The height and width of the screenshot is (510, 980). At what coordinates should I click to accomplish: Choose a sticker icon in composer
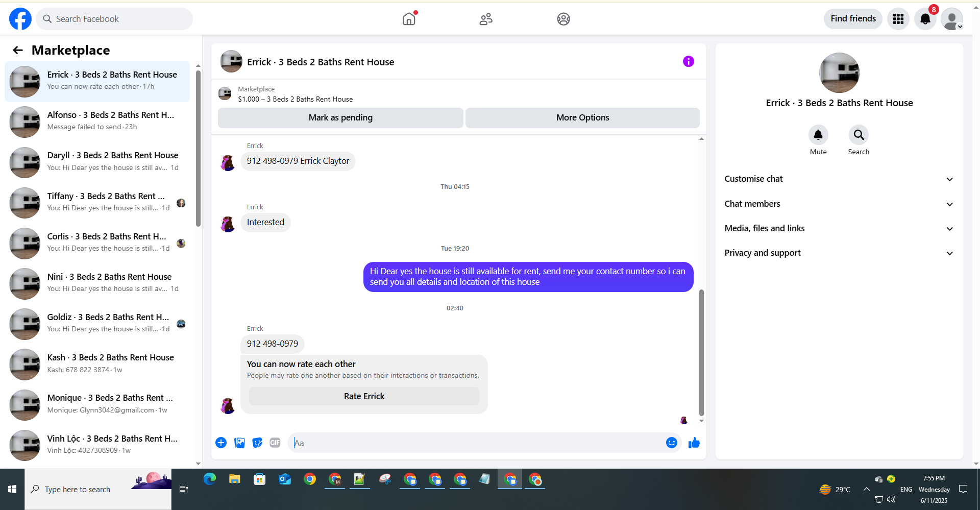coord(257,443)
